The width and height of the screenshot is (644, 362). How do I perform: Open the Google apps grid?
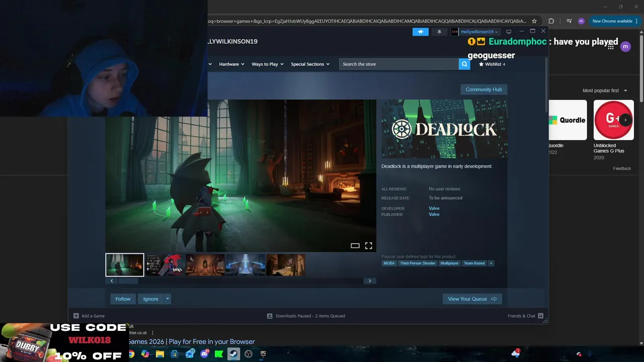(x=610, y=47)
